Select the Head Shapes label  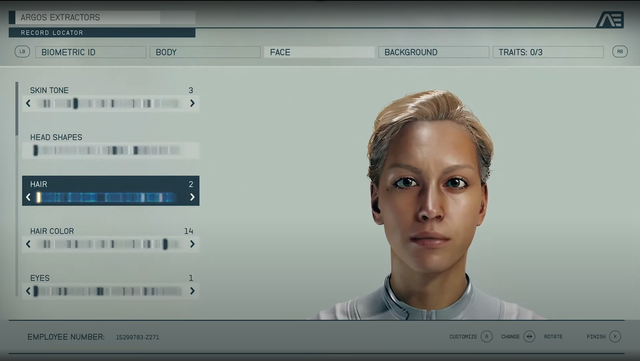pos(56,137)
